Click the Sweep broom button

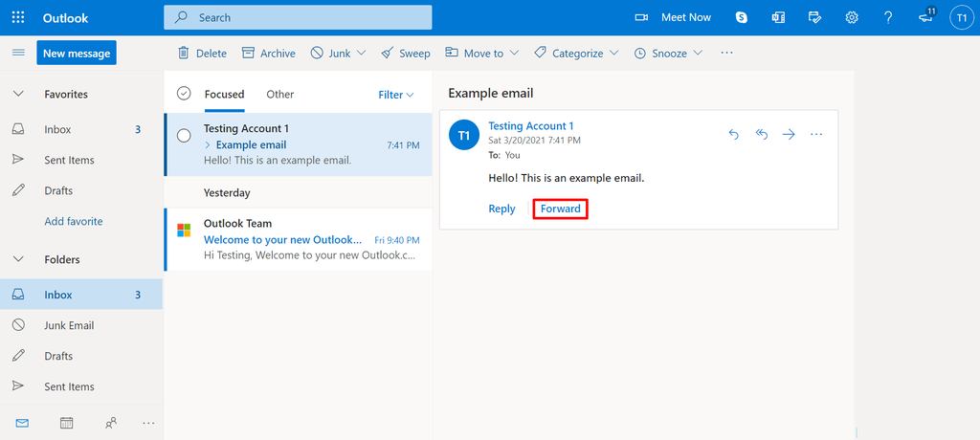[x=406, y=54]
